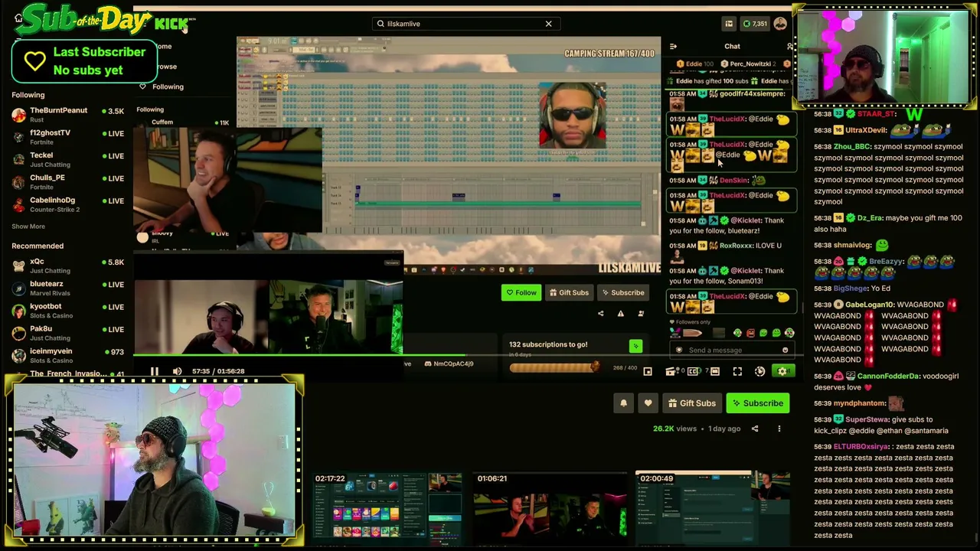Click the RoxRoxxx username in chat
This screenshot has height=551, width=980.
(x=736, y=246)
